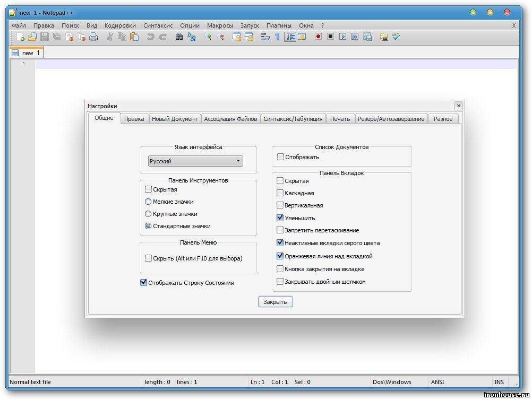This screenshot has height=400, width=532.
Task: Open the Язык интерфейса language dropdown
Action: [x=195, y=161]
